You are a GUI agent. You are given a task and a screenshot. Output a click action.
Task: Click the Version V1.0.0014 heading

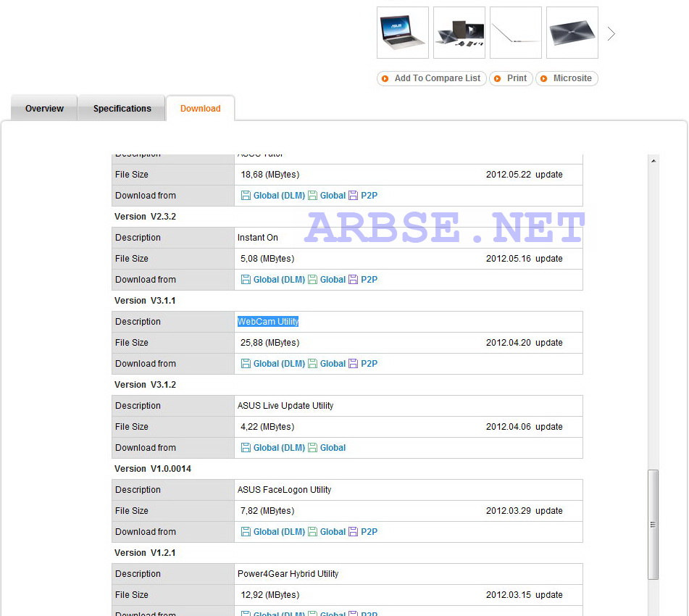pos(152,469)
